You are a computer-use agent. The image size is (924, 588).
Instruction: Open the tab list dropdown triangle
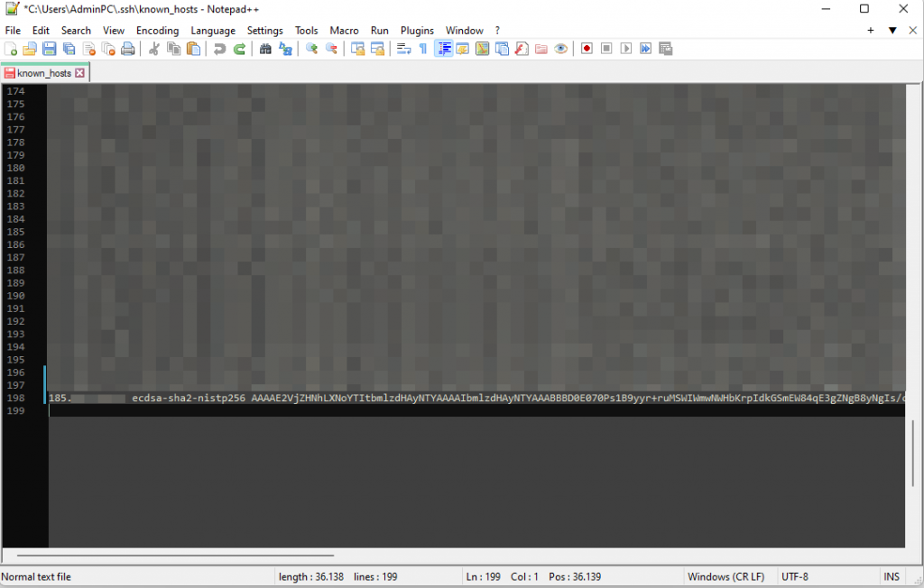[x=892, y=31]
